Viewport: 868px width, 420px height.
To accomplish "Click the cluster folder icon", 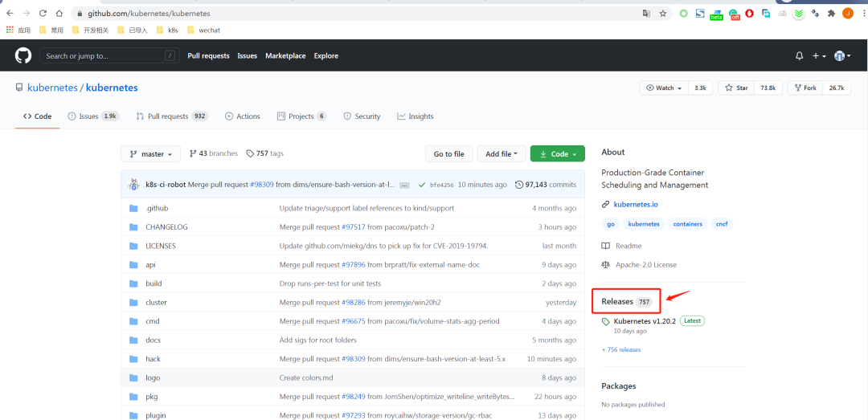I will 133,302.
